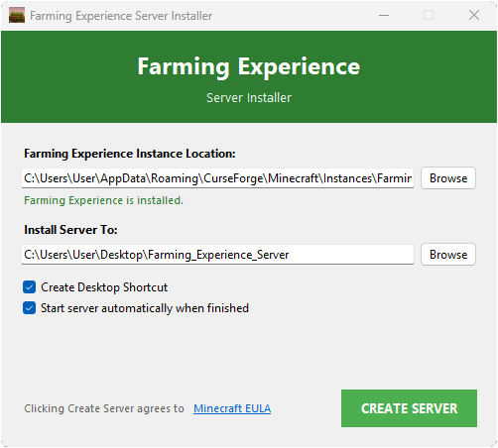
Task: Minimize the Server Installer window
Action: 384,15
